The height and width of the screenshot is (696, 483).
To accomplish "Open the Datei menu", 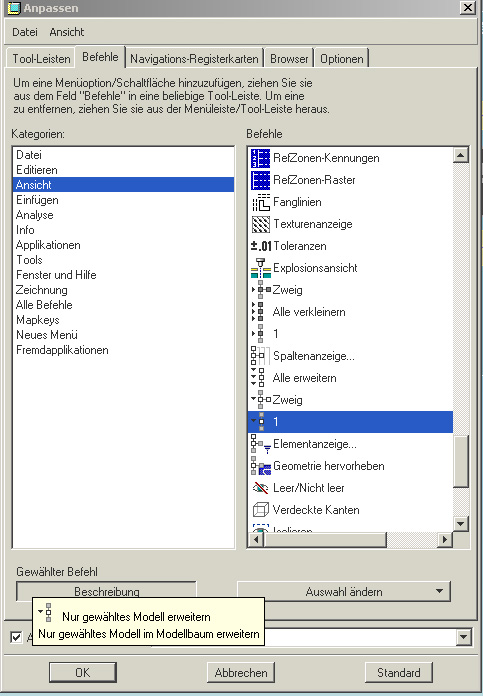I will (x=25, y=32).
